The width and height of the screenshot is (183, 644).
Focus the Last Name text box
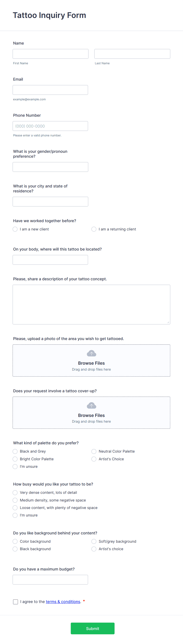pyautogui.click(x=132, y=54)
